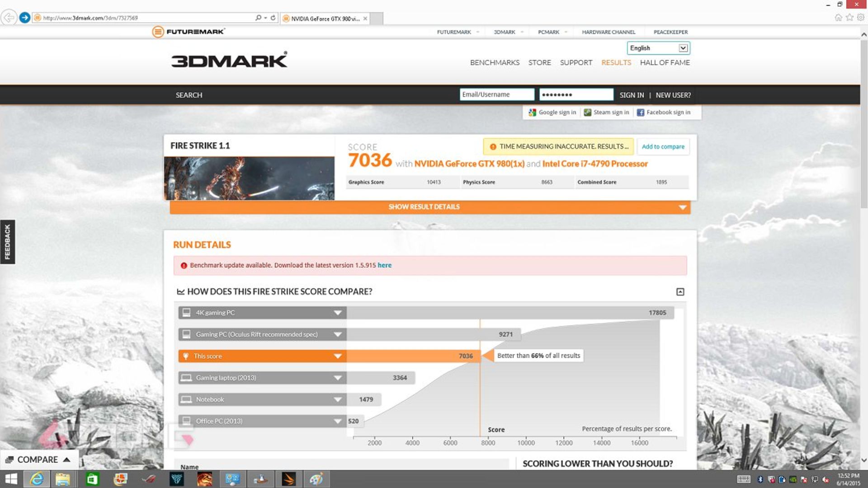Expand the This score row arrow

coord(337,356)
